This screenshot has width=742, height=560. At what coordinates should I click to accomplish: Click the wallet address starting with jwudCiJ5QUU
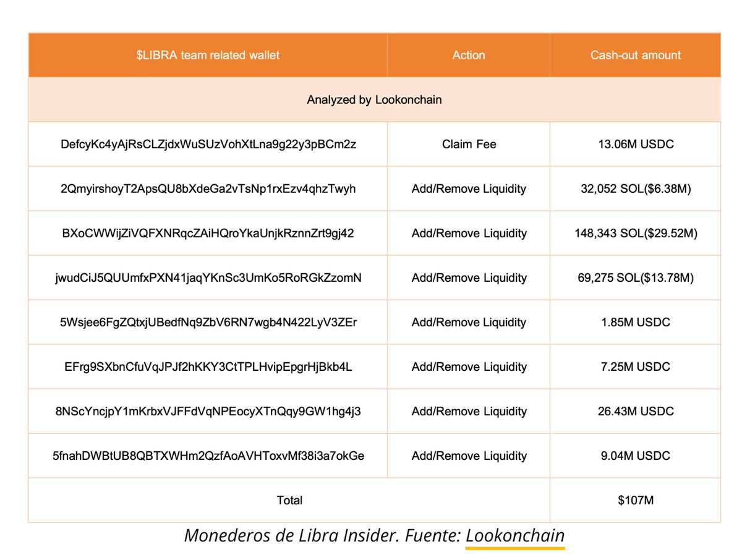tap(207, 278)
